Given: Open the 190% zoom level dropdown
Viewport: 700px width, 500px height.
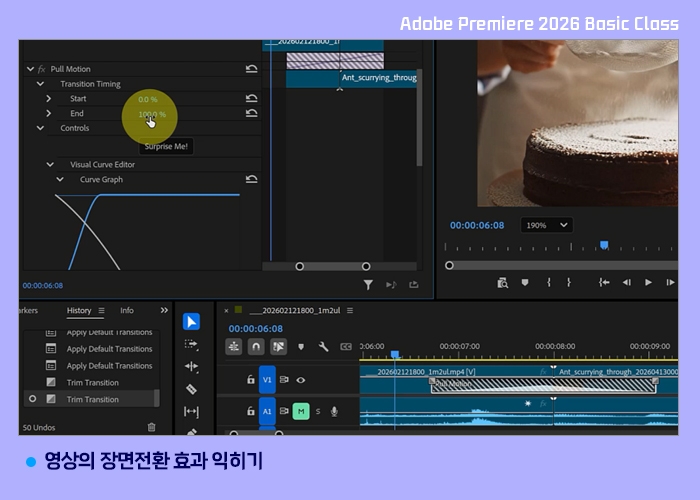Looking at the screenshot, I should (547, 225).
